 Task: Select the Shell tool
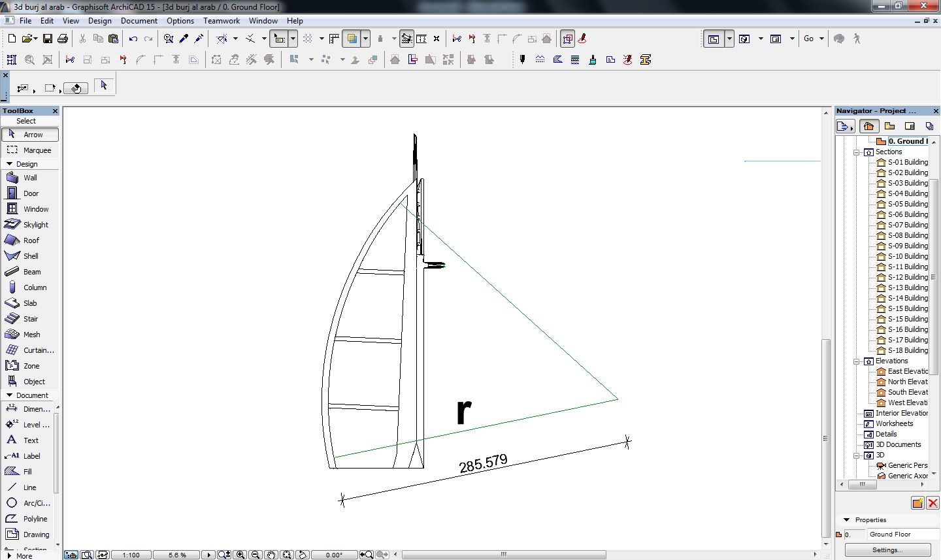click(x=30, y=256)
